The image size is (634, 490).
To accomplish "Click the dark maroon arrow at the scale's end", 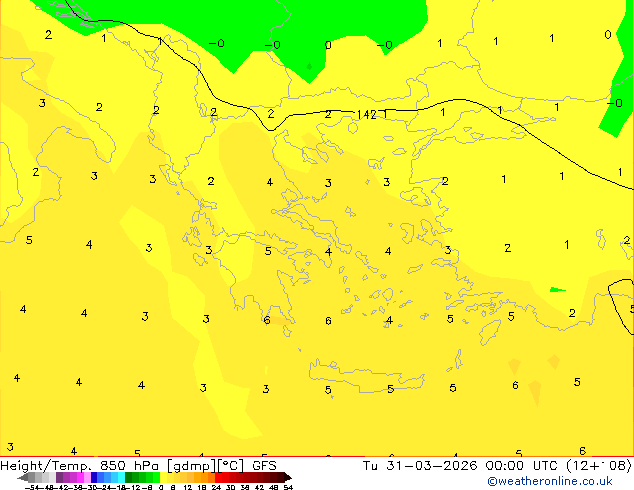I will coord(288,477).
